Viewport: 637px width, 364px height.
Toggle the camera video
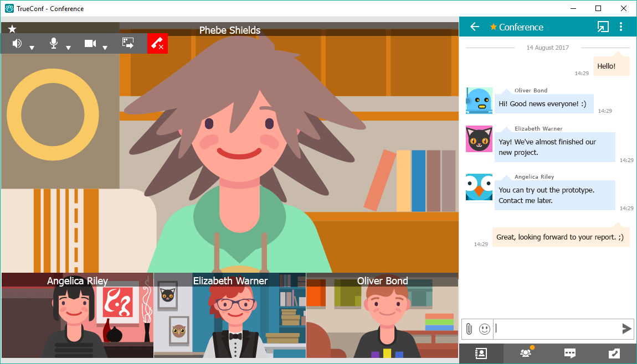coord(90,43)
